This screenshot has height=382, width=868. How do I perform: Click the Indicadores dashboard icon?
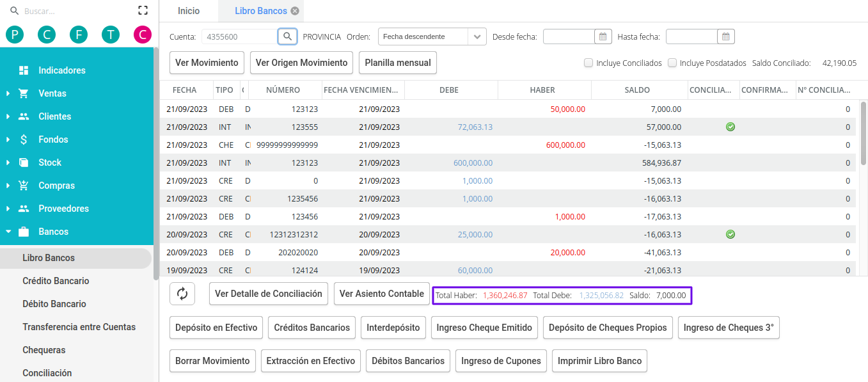24,70
